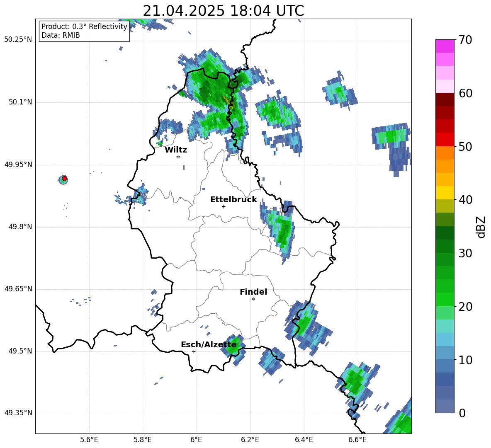Screen dimensions: 491x448
Task: Click the 40 value on colorbar
Action: click(465, 200)
